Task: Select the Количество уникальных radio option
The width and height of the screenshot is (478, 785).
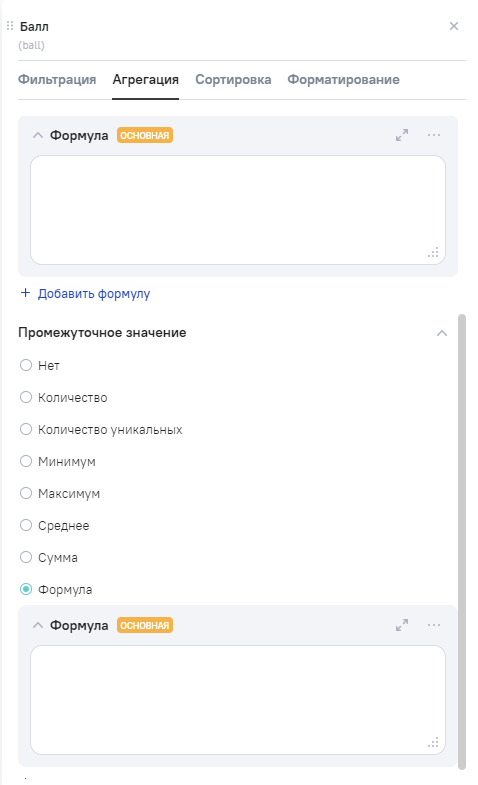Action: pos(26,430)
